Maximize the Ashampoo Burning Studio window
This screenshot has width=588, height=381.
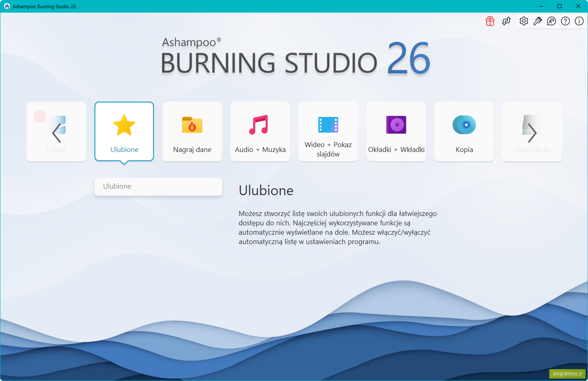click(559, 6)
